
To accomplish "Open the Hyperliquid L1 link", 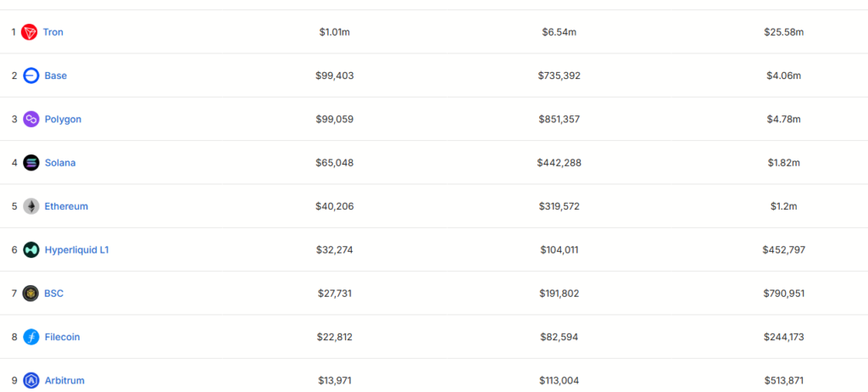I will coord(76,249).
